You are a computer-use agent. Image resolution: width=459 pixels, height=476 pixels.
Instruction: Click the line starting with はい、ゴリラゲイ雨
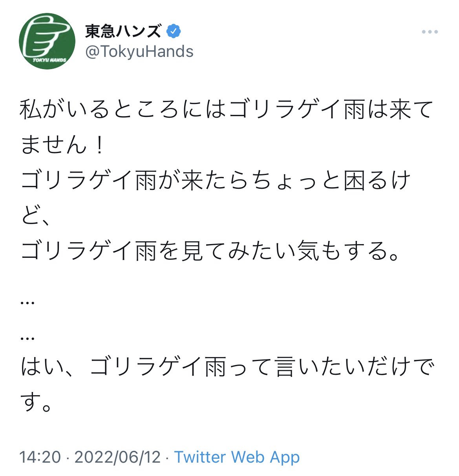227,367
